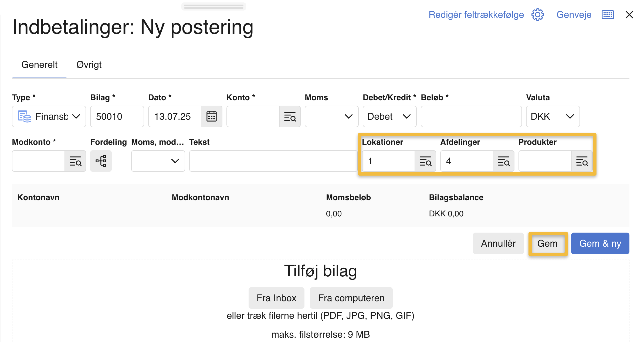Click the Redigér feltrækkefølge link

point(476,15)
